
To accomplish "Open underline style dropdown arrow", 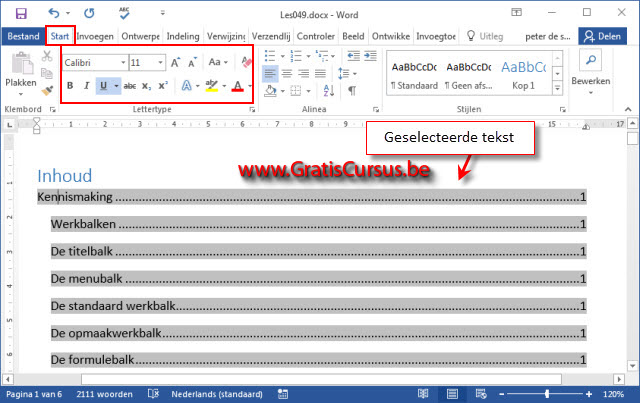I will click(116, 86).
